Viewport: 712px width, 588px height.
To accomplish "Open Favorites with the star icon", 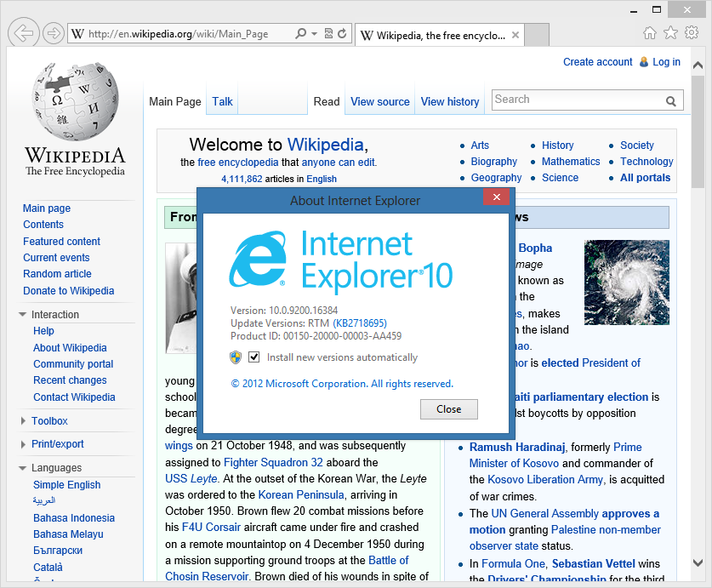I will pos(670,33).
